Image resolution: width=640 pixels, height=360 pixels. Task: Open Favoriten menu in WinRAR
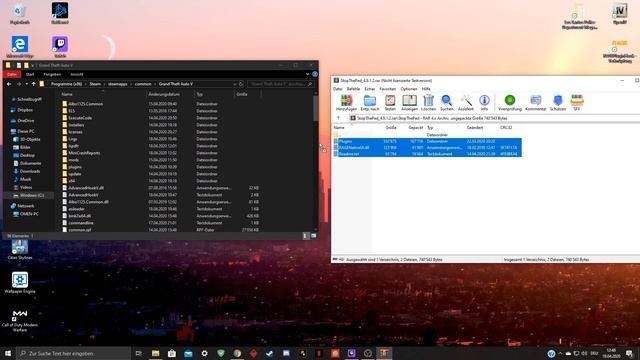(387, 89)
